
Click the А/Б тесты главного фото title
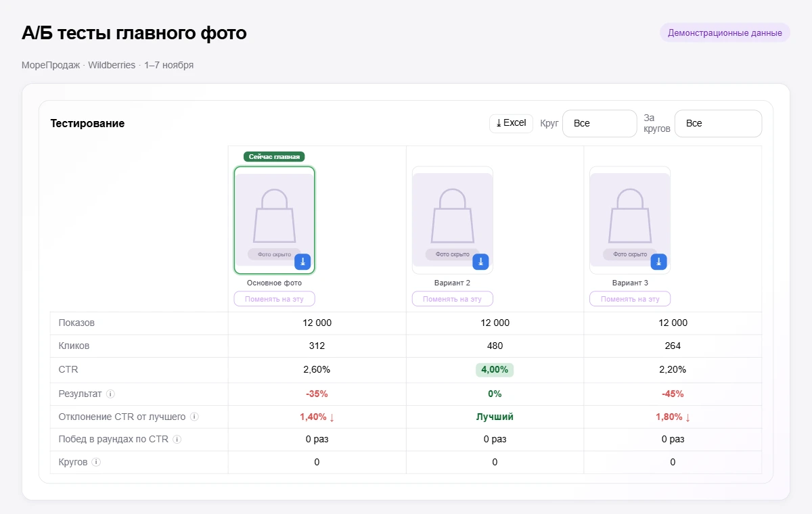134,32
